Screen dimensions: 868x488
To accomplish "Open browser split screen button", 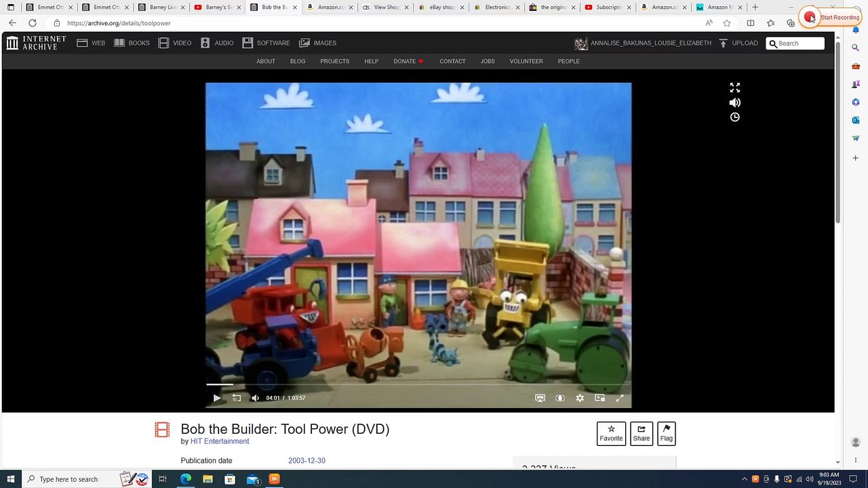I will pos(751,23).
